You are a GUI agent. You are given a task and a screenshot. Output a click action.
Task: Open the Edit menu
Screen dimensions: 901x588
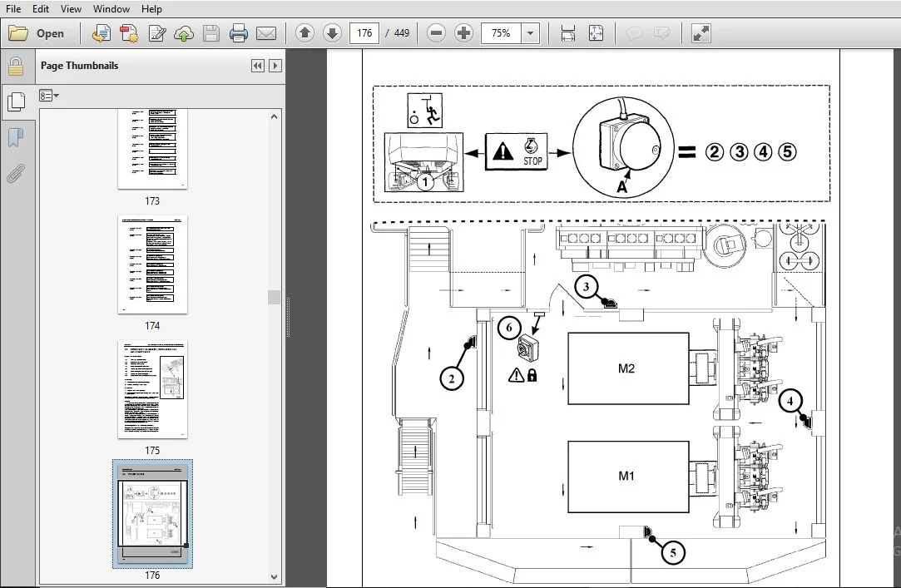[x=40, y=8]
